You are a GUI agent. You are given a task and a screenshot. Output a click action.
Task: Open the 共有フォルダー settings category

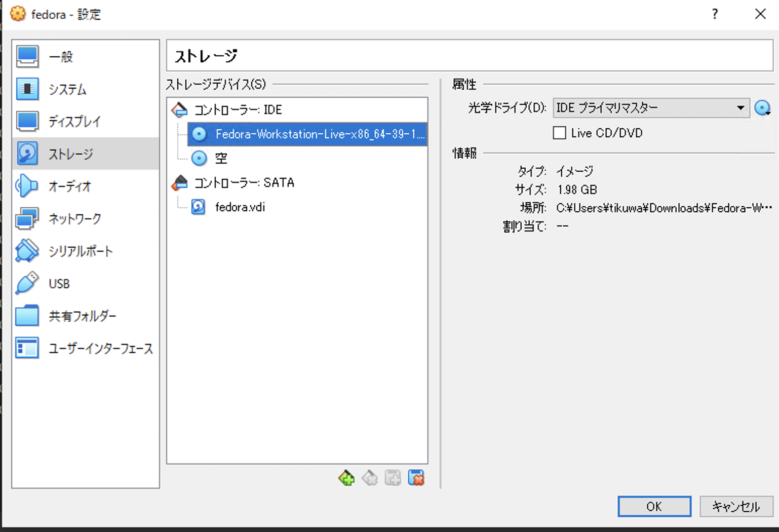point(85,316)
